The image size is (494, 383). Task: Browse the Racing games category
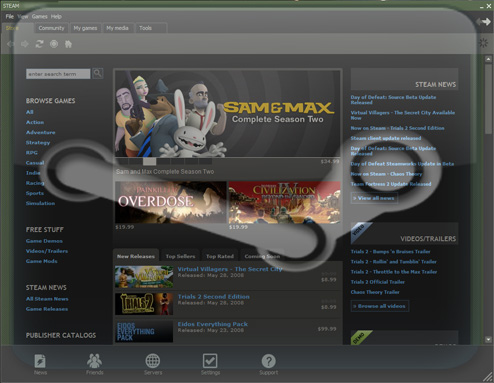point(35,183)
